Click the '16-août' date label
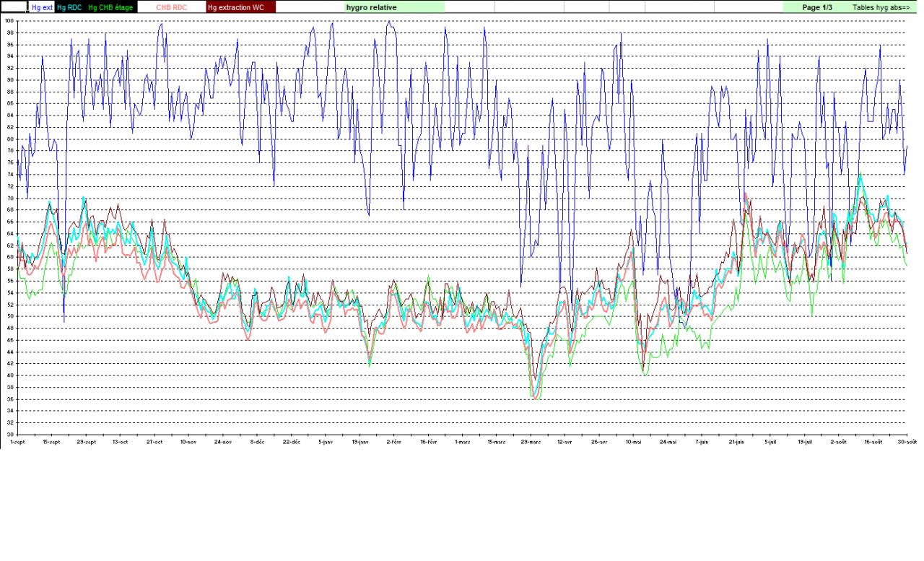Screen dimensions: 924x561 pos(873,441)
